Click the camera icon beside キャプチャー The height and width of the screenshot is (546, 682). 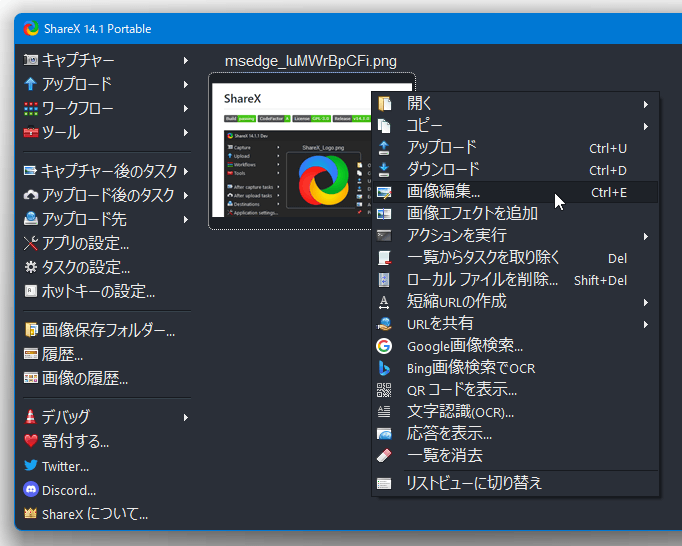[31, 60]
